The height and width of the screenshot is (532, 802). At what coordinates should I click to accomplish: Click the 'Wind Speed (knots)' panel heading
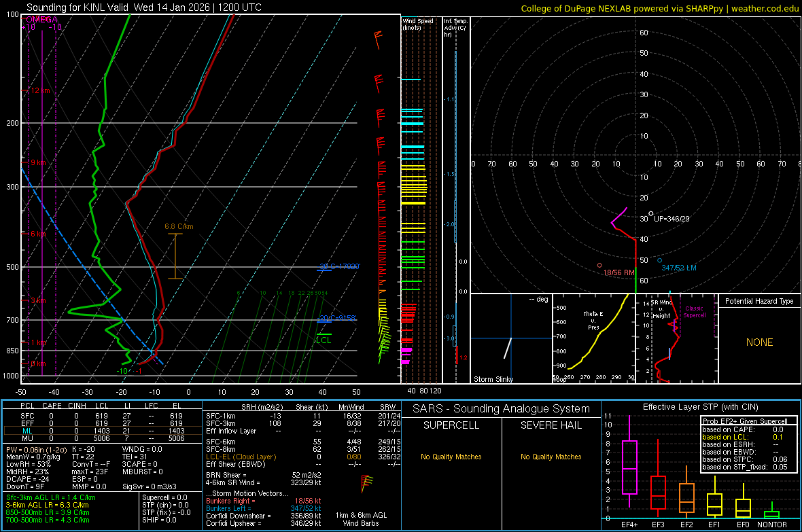pos(418,24)
